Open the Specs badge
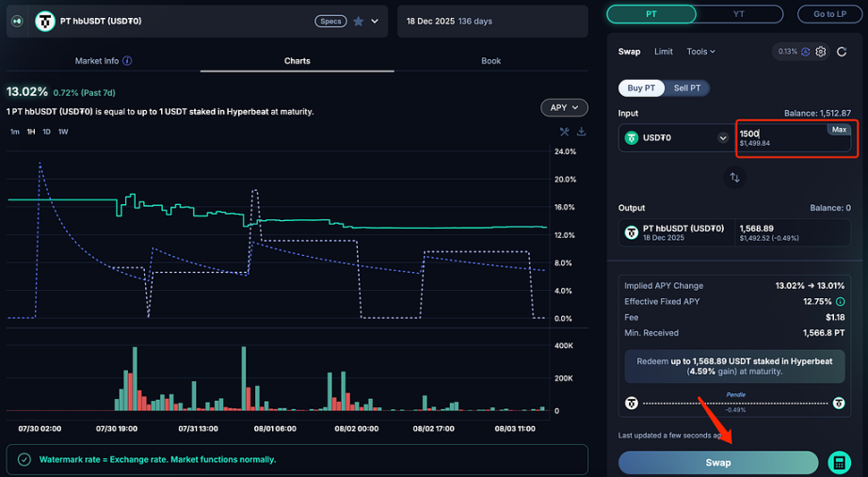This screenshot has height=477, width=868. [x=330, y=21]
